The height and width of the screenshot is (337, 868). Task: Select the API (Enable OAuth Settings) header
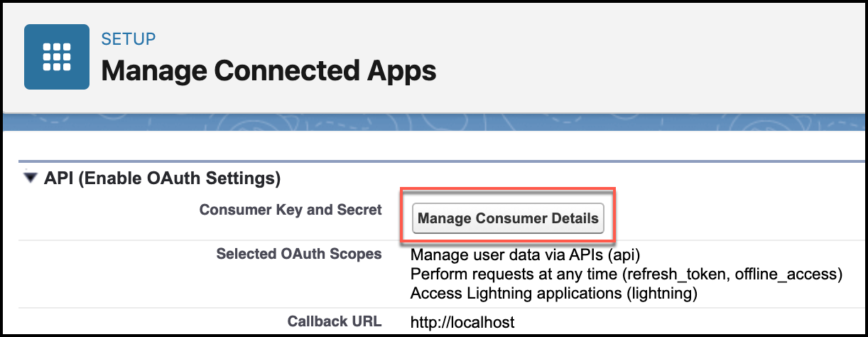point(162,178)
